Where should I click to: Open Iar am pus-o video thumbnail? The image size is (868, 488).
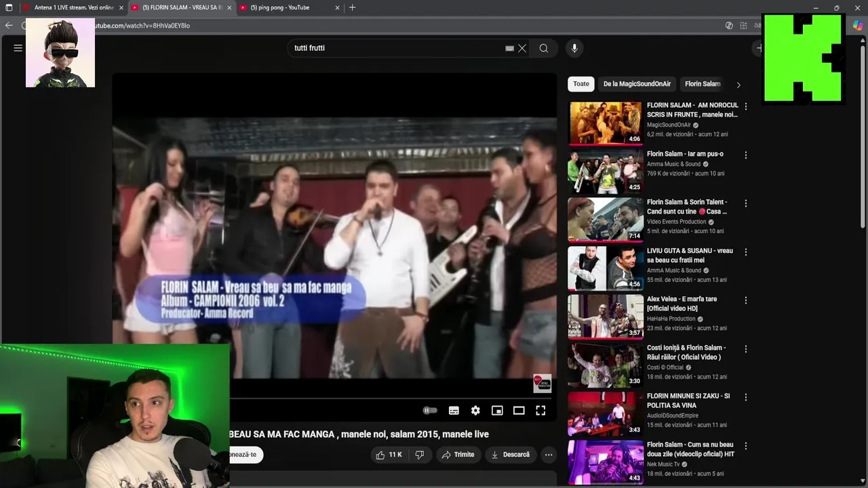605,171
